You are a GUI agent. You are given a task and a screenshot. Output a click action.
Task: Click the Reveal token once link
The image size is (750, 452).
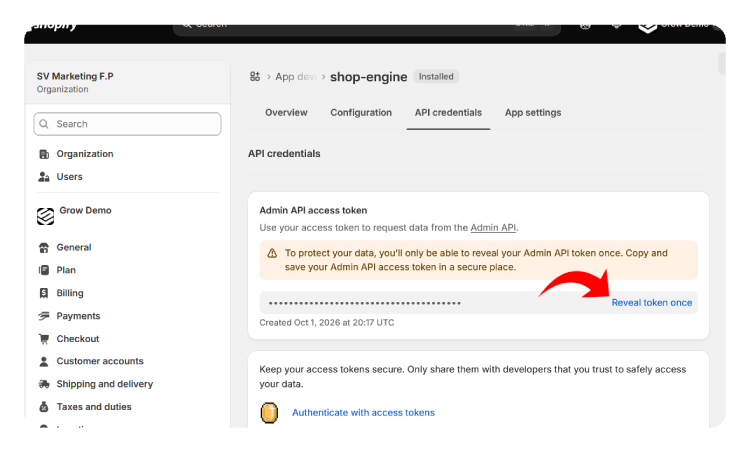pos(651,303)
